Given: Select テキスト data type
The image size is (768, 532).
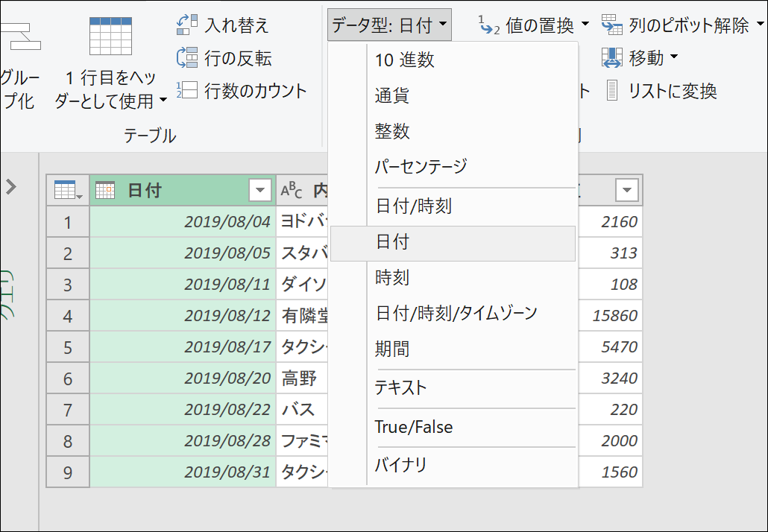Looking at the screenshot, I should (x=453, y=387).
